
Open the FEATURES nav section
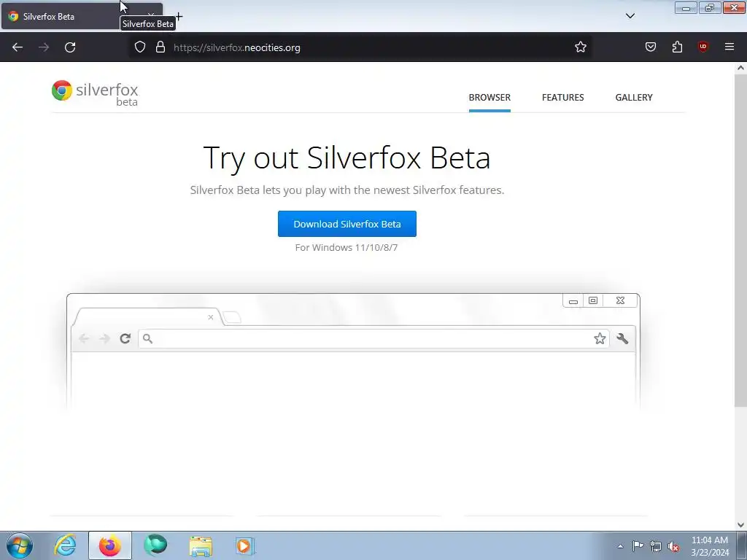[562, 98]
